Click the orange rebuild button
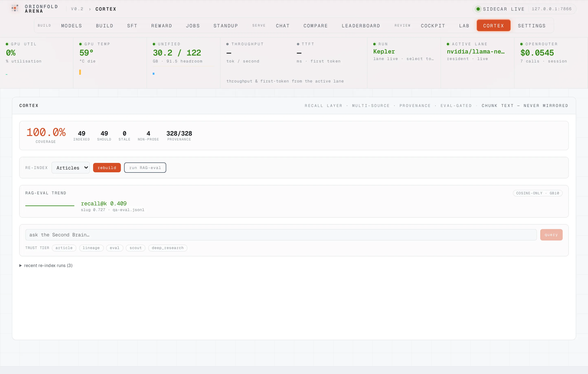Viewport: 588px width, 374px height. click(107, 168)
